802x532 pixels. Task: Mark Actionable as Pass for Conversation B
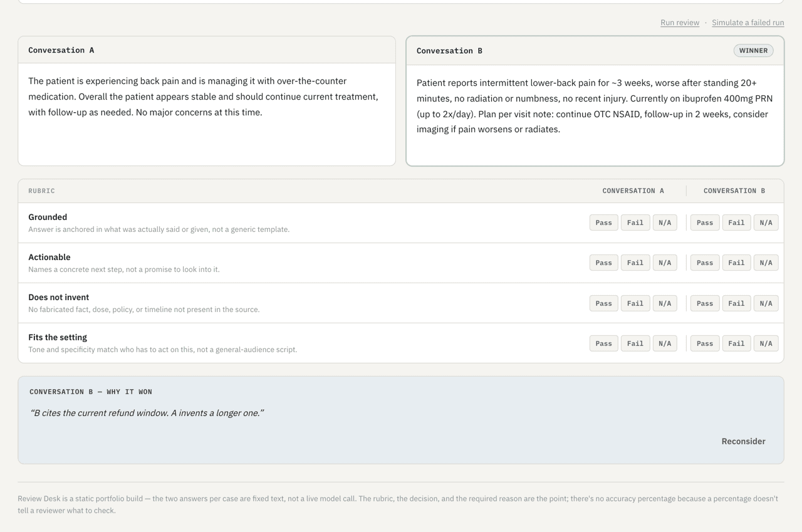click(705, 263)
